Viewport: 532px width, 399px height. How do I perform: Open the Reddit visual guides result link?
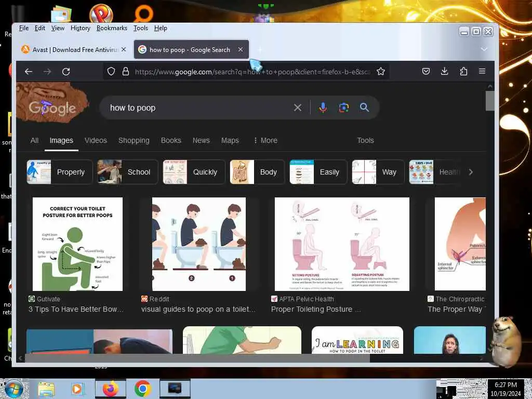tap(198, 309)
